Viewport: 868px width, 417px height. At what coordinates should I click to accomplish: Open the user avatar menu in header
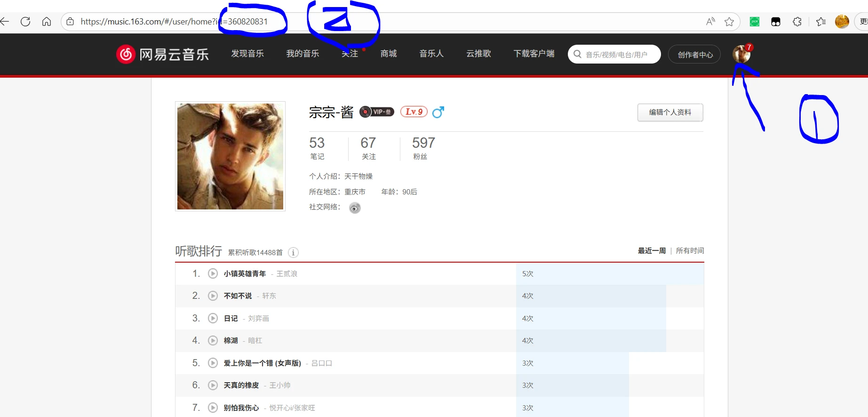pos(741,54)
